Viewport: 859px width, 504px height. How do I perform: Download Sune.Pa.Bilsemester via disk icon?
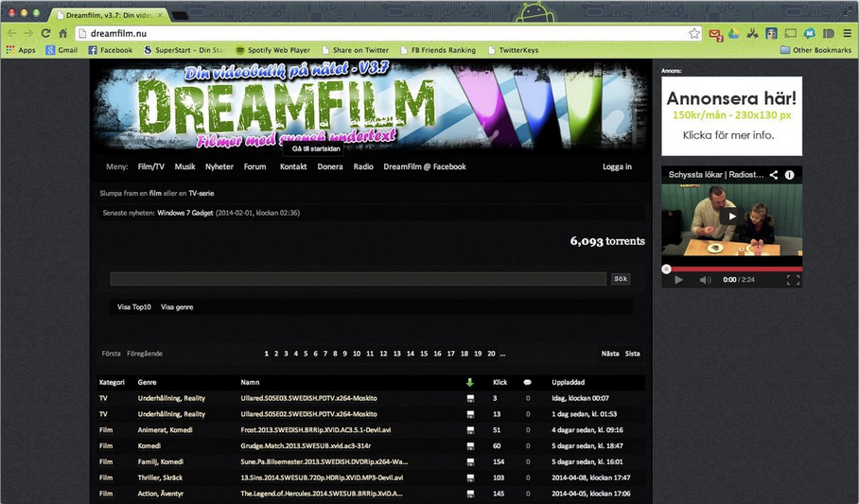[470, 462]
